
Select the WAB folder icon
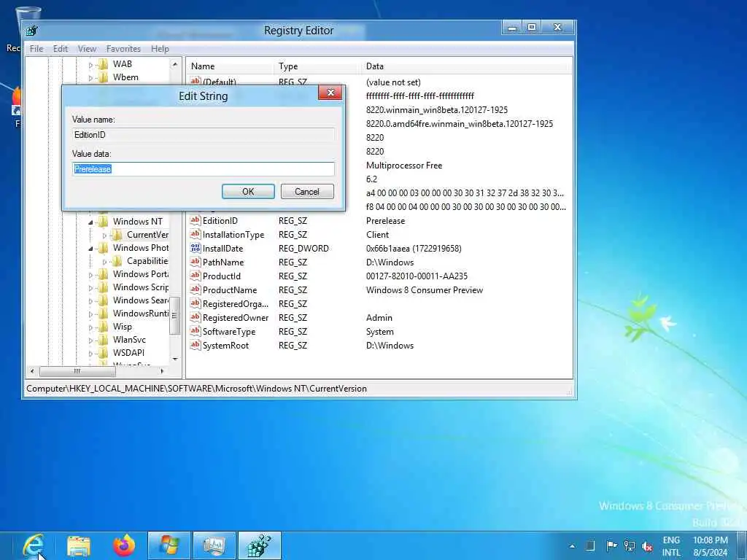point(103,64)
